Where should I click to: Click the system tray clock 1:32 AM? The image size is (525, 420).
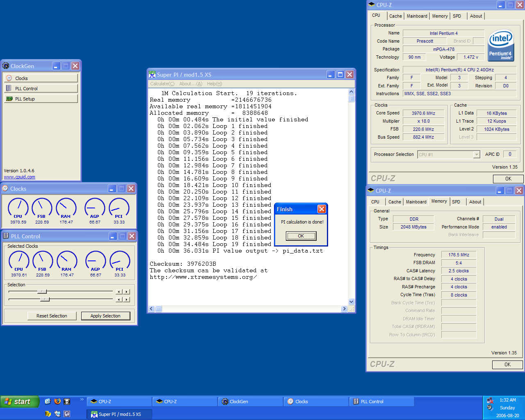(507, 400)
